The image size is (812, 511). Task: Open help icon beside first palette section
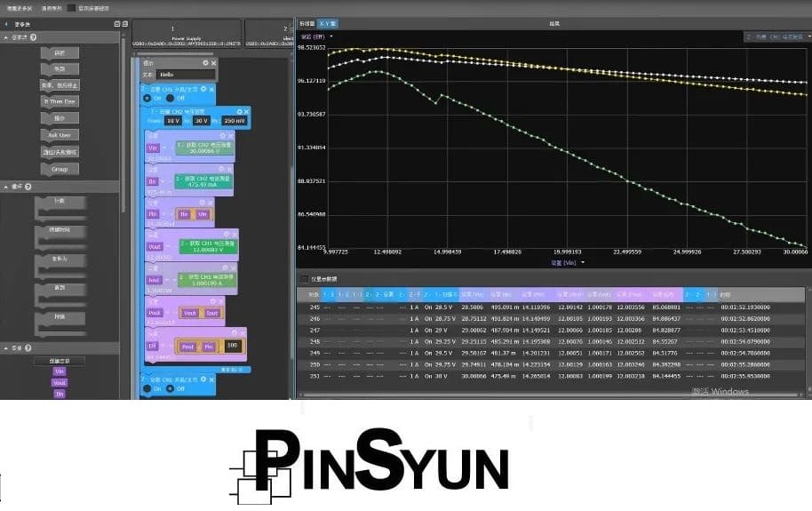[x=33, y=37]
